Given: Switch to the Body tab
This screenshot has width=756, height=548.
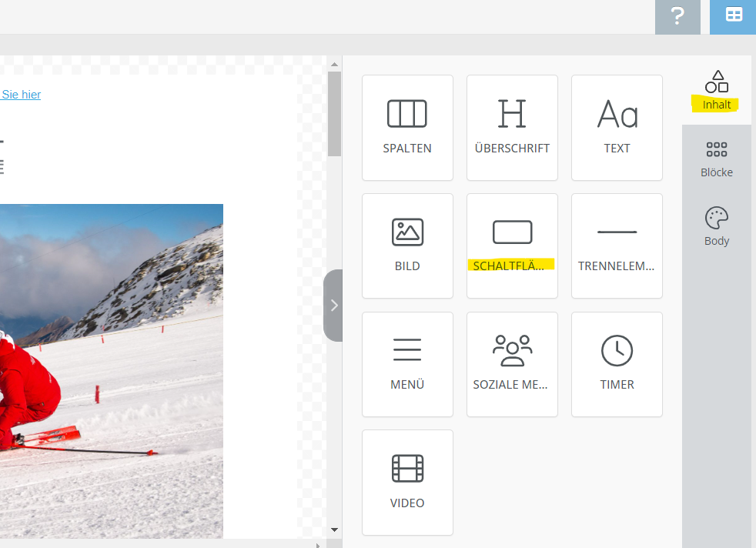Looking at the screenshot, I should coord(717,227).
